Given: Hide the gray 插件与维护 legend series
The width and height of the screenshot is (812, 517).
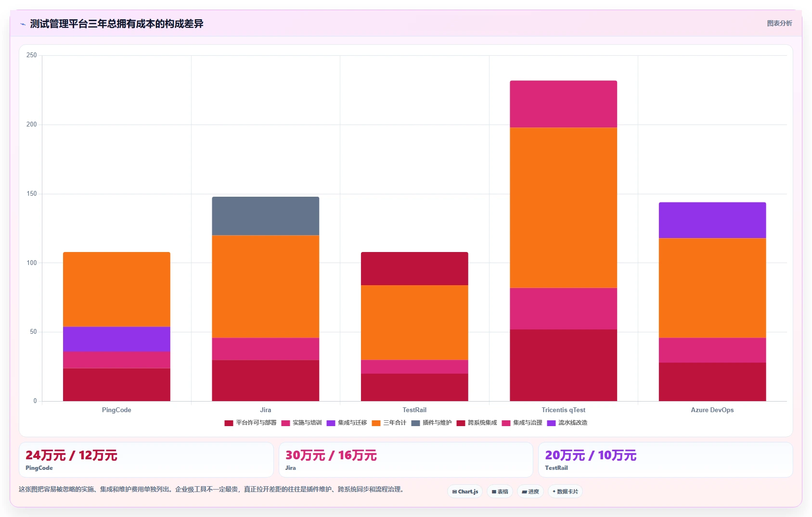Looking at the screenshot, I should coord(431,423).
